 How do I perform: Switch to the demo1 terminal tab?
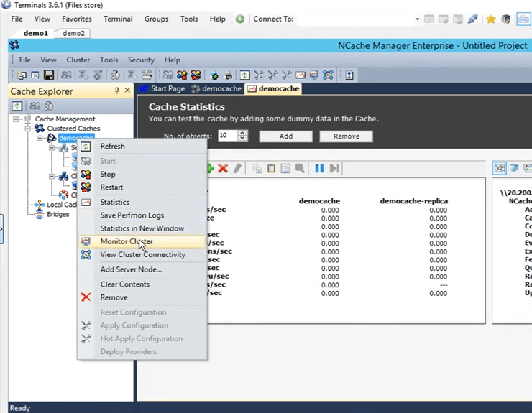click(x=36, y=33)
